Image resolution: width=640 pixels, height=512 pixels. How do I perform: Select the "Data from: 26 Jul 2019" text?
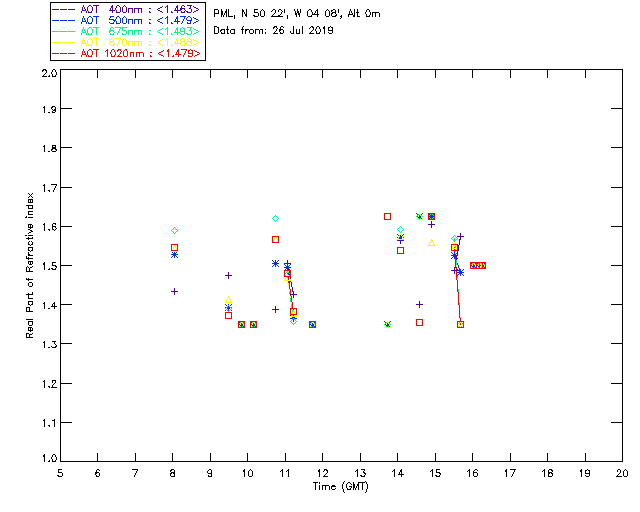[273, 30]
